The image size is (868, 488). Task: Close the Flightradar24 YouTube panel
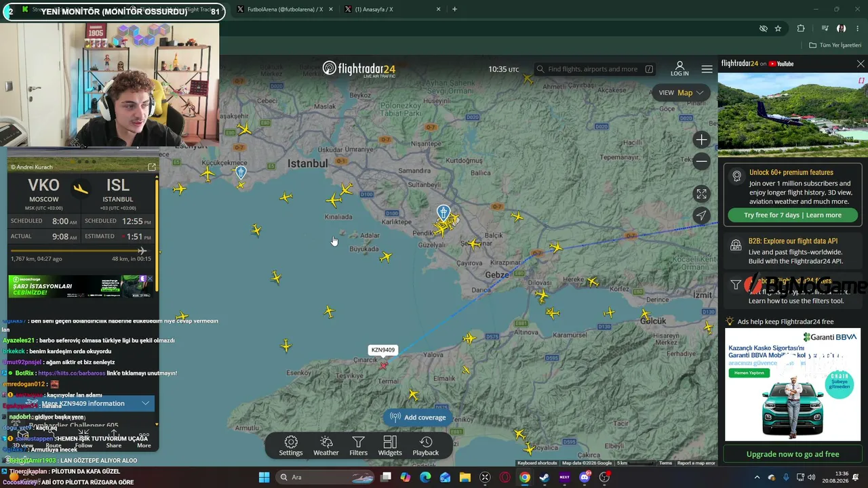coord(861,64)
